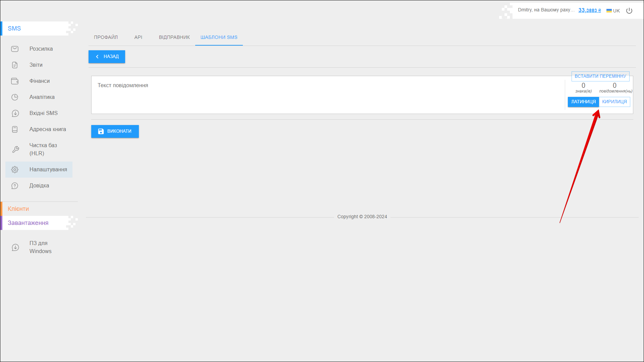The image size is (644, 362).
Task: Click the Чистка баз wrench icon
Action: (x=15, y=149)
